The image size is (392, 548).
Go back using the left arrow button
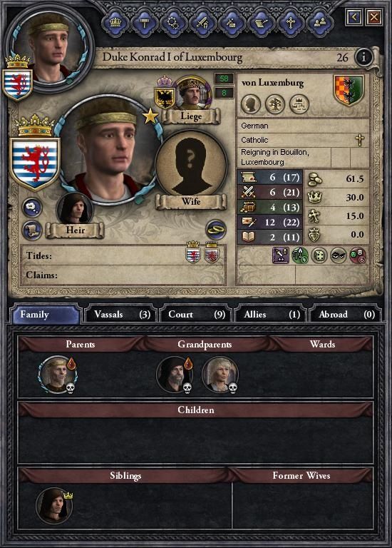pos(354,17)
